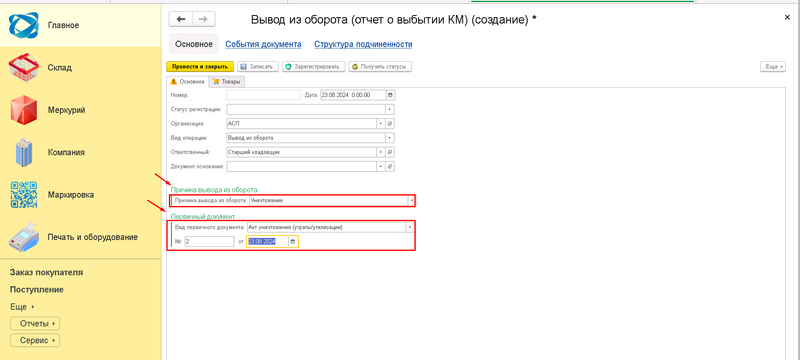Expand the Документ основание dropdown arrow

[x=381, y=166]
